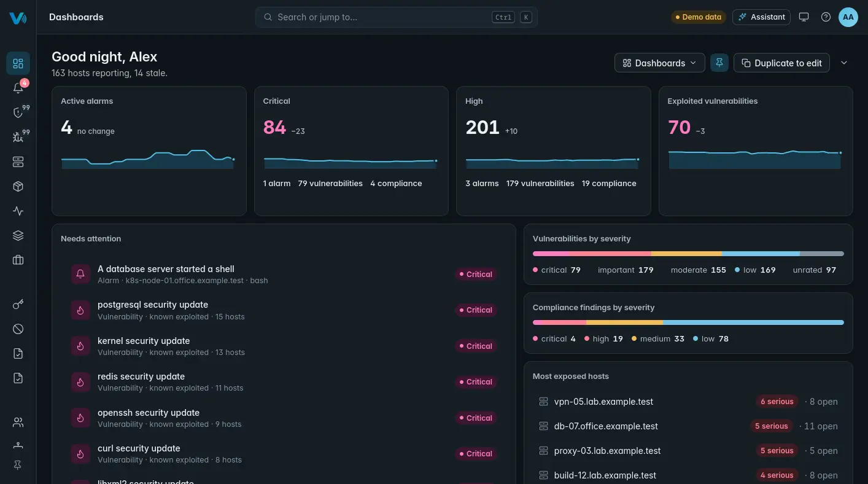
Task: Click the monitor display icon in the header
Action: coord(804,17)
